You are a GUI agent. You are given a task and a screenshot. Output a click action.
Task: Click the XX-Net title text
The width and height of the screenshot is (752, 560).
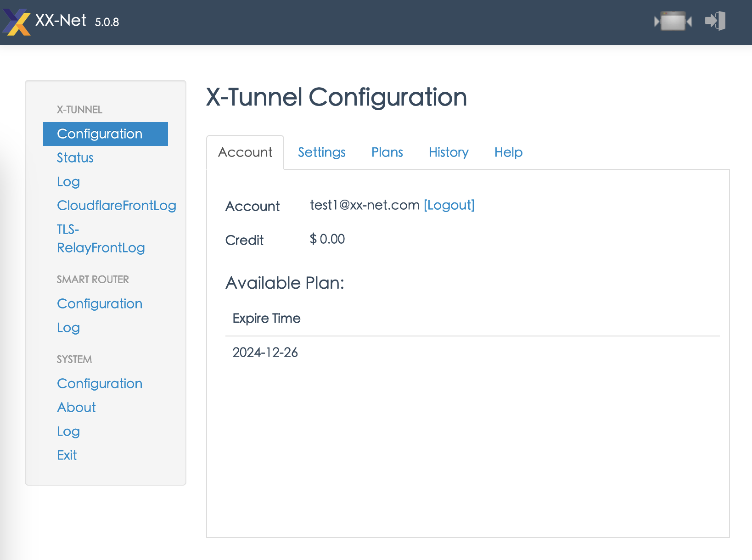[61, 21]
